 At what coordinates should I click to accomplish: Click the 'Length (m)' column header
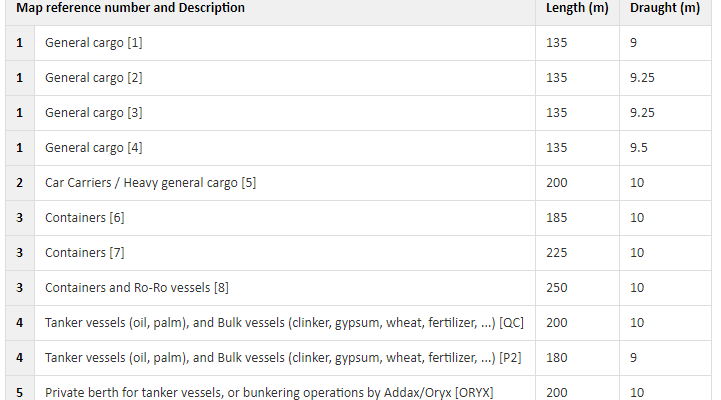[577, 8]
